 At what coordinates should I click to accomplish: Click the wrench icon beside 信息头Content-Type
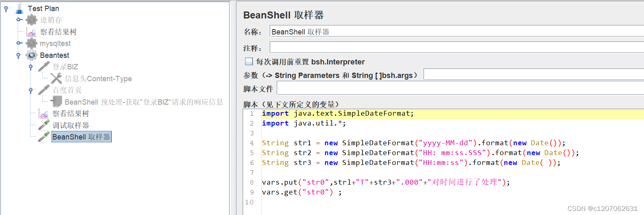click(x=56, y=78)
